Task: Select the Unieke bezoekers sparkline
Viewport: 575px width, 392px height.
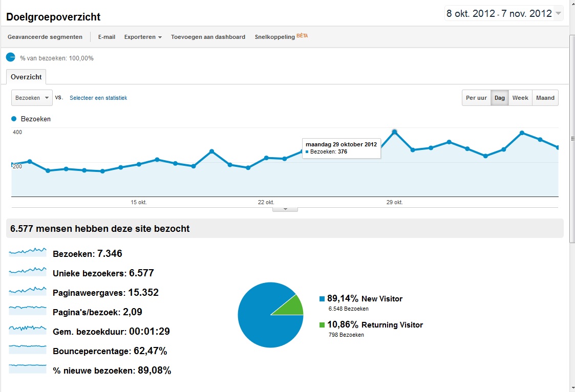Action: 28,271
